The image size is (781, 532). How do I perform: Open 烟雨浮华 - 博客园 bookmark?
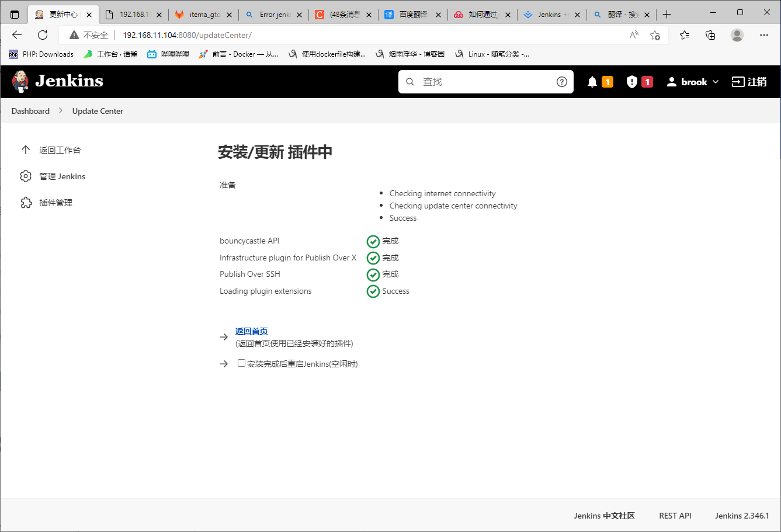[410, 54]
